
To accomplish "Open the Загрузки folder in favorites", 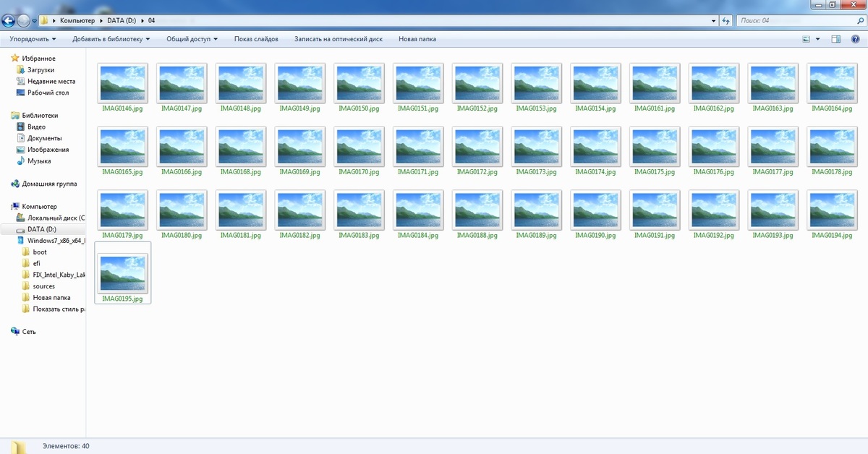I will pos(41,70).
